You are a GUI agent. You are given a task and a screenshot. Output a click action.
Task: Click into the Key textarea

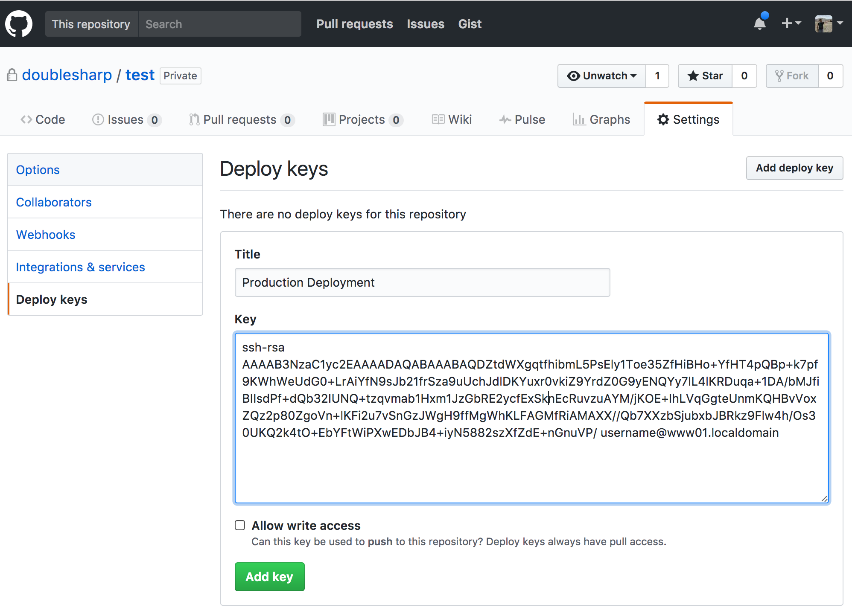click(x=531, y=418)
